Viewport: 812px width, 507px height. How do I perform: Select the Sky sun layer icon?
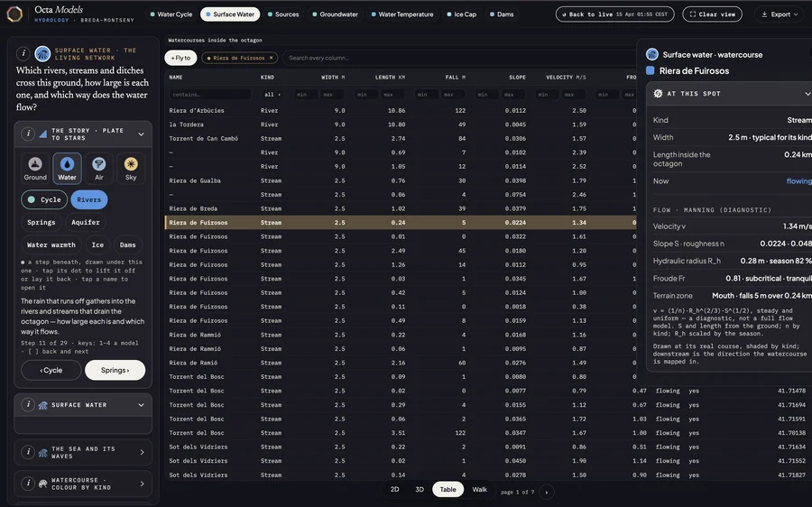[x=131, y=169]
